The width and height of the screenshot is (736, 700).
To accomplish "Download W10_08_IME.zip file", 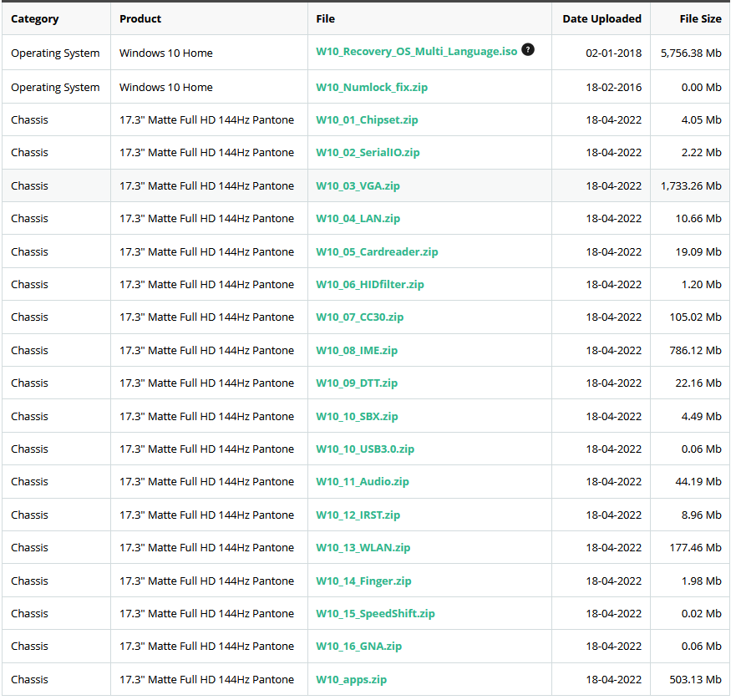I will [x=356, y=351].
